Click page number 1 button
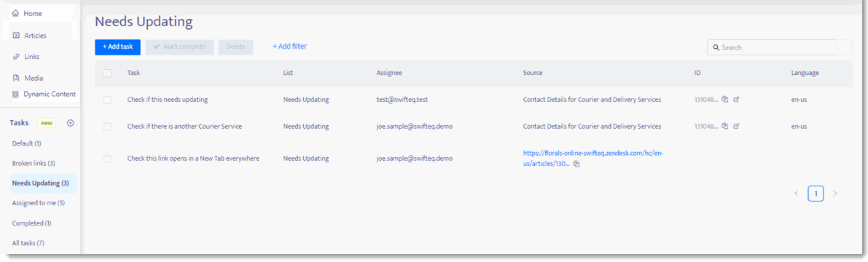The height and width of the screenshot is (262, 868). click(816, 194)
